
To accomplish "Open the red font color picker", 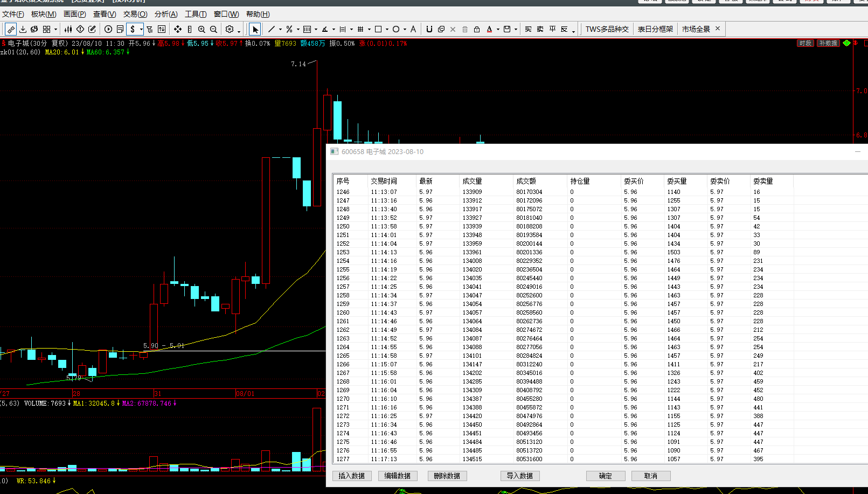I will point(489,29).
